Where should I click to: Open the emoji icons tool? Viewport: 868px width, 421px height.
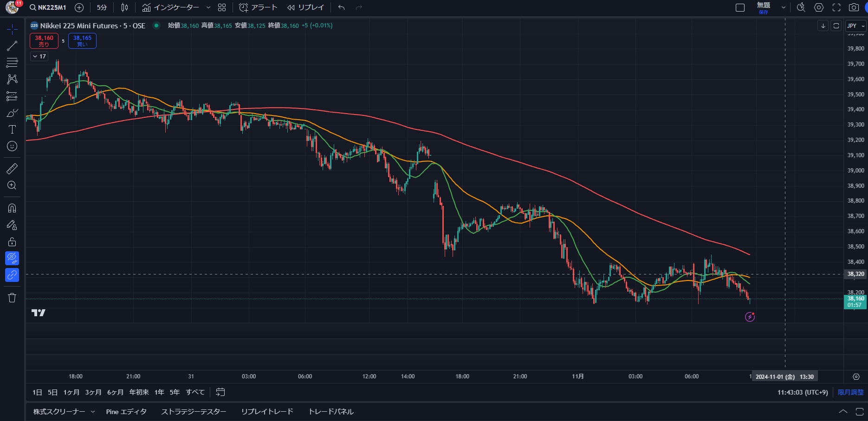click(12, 147)
